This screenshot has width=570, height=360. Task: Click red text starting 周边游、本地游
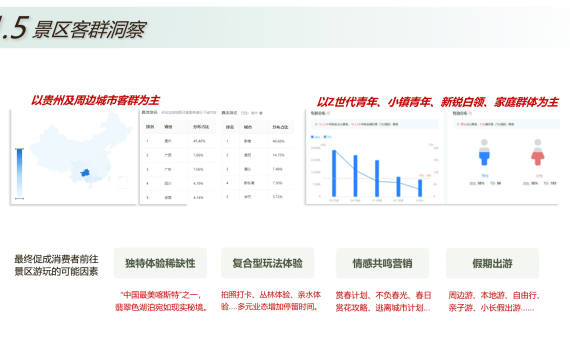(494, 301)
